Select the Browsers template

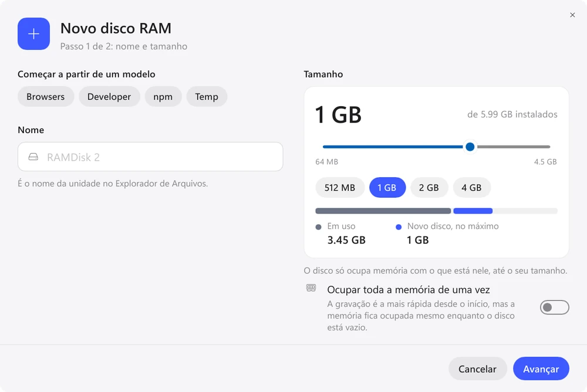[46, 97]
